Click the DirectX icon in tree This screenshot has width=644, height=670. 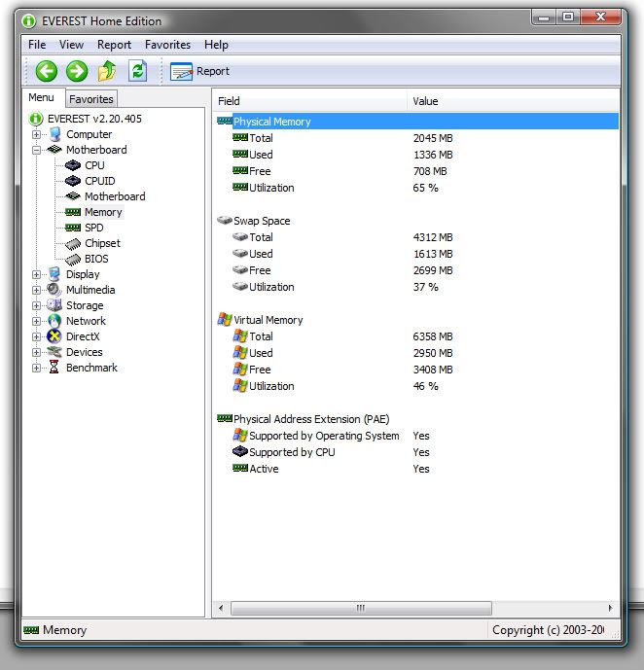(54, 336)
